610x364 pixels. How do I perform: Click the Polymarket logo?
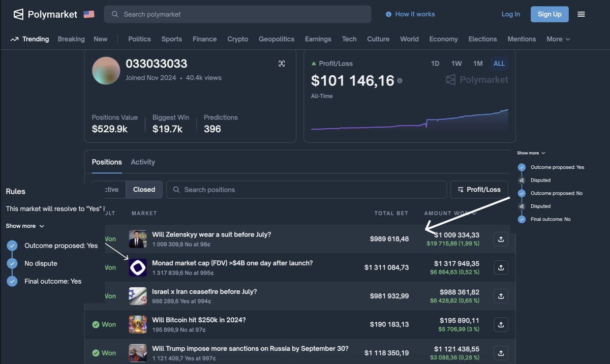click(45, 14)
